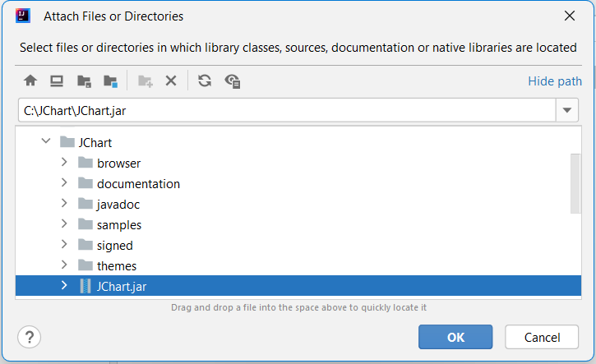Go to the Home directory icon
Screen dimensions: 596x364
tap(30, 81)
